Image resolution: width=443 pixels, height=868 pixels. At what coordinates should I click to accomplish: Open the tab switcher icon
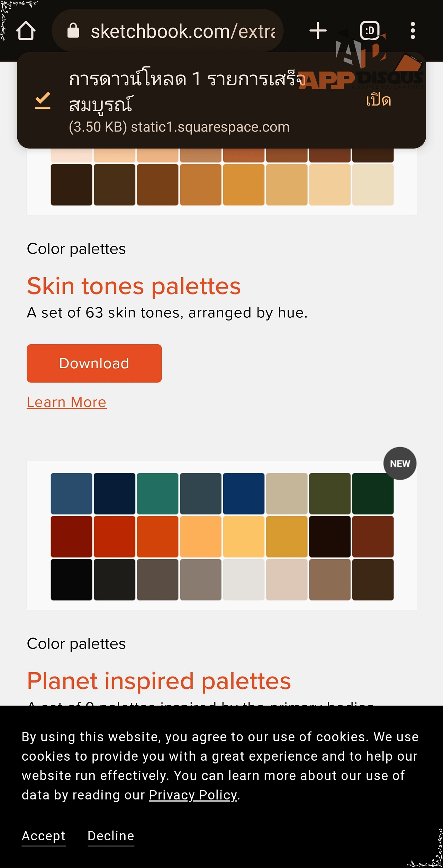click(370, 31)
